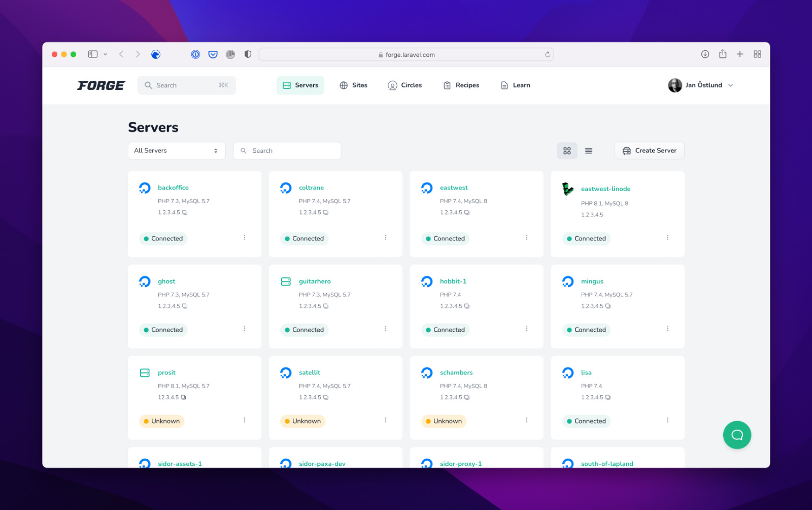This screenshot has height=510, width=812.
Task: Switch to grid view of servers
Action: coord(567,150)
